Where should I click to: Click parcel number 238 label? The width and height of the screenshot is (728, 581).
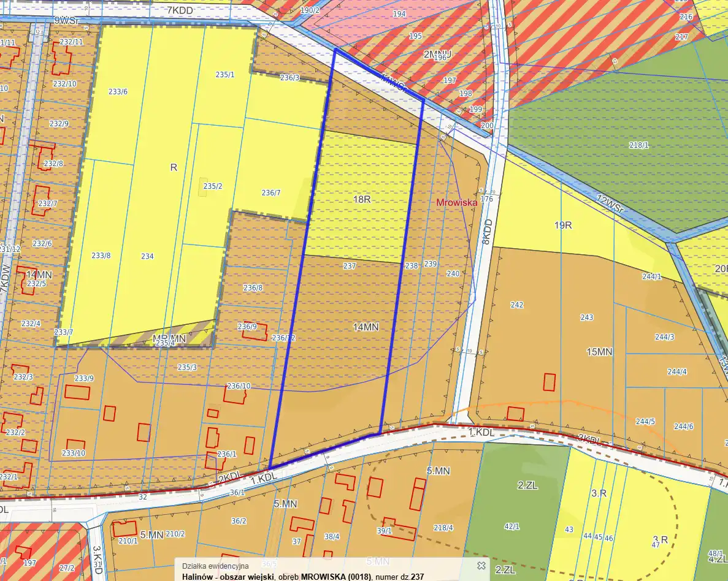[412, 266]
